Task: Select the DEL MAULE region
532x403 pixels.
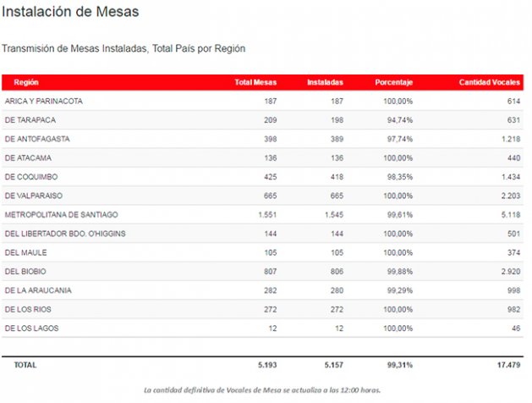Action: pyautogui.click(x=25, y=252)
